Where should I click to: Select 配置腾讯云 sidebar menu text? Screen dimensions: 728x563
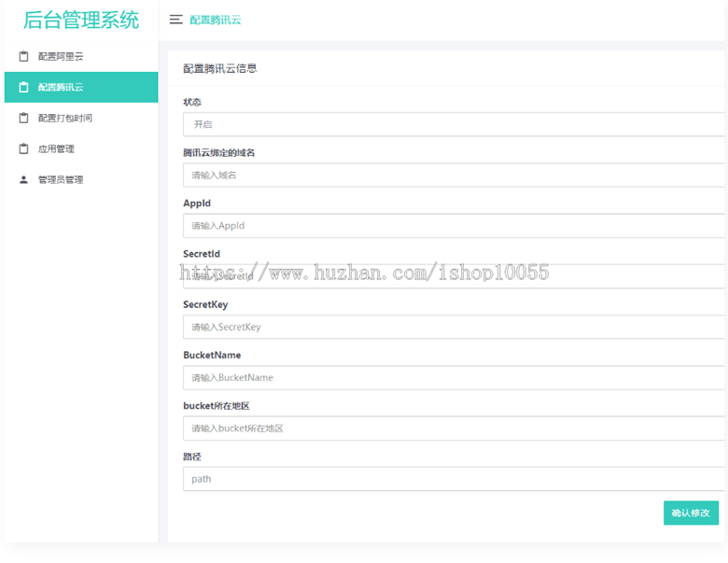61,87
